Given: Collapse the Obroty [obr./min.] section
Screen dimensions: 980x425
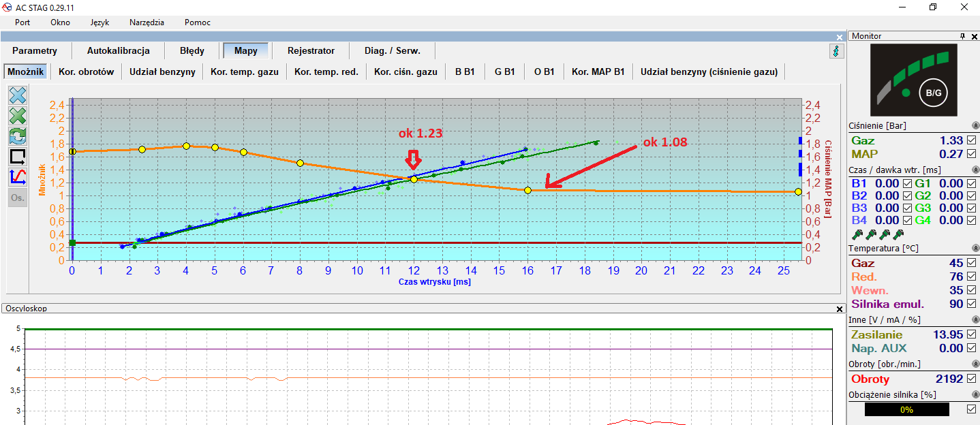Looking at the screenshot, I should [975, 364].
